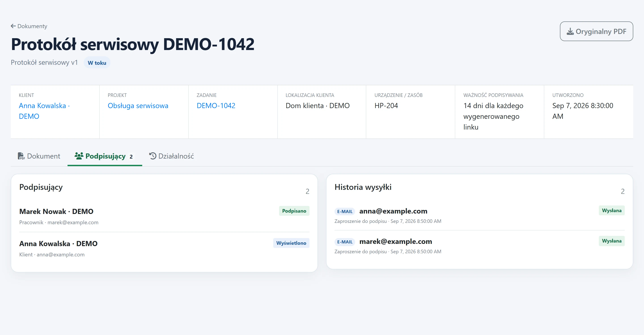Click the history clock icon on Działalność tab
644x335 pixels.
(x=153, y=156)
